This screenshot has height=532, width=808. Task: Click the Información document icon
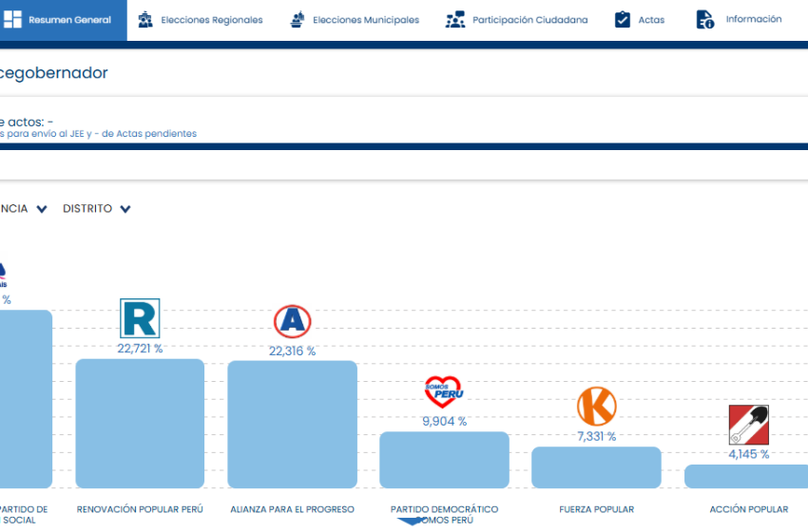click(x=705, y=20)
